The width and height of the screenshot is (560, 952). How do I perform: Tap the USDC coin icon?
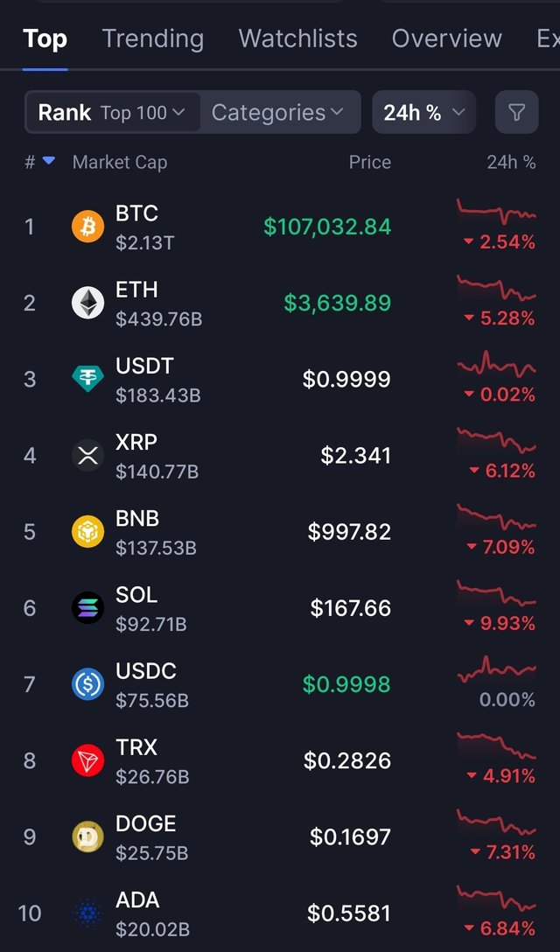tap(87, 684)
